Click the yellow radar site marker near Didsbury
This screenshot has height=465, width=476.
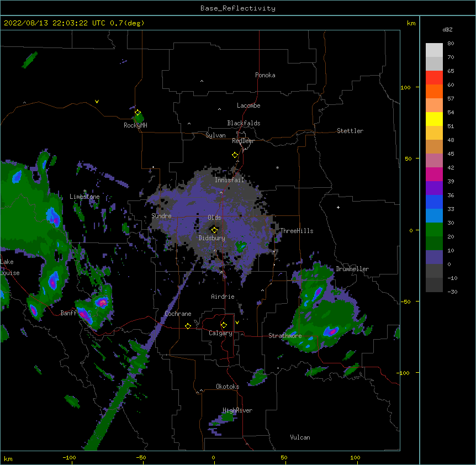[x=214, y=230]
